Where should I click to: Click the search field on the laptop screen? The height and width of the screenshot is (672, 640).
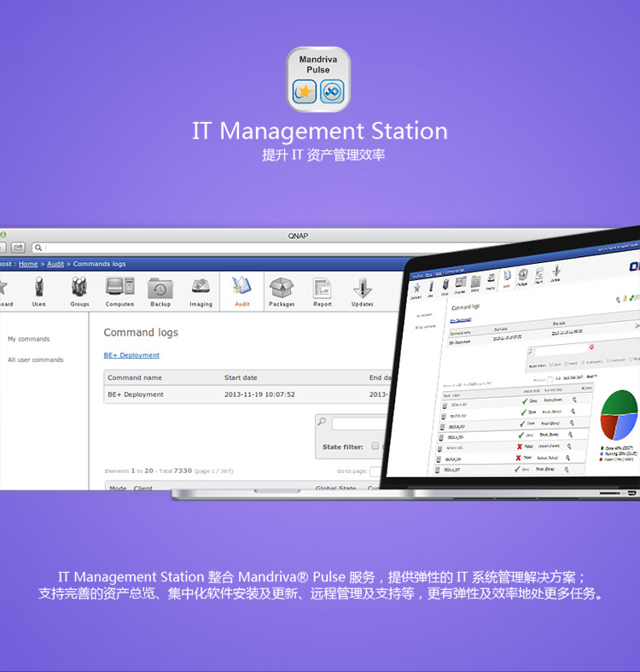click(x=561, y=351)
